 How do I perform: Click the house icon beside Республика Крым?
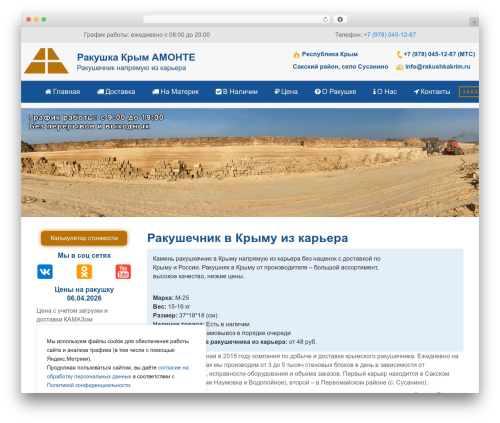pos(296,55)
